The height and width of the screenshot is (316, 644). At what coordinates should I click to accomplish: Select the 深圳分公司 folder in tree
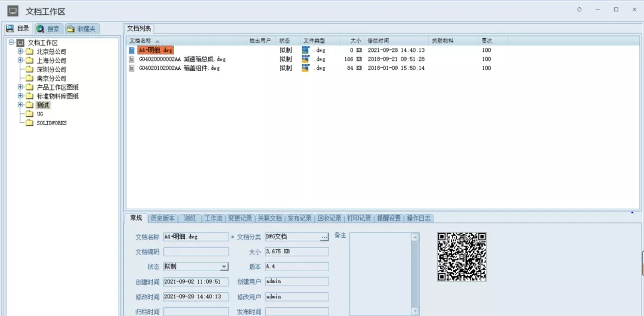click(51, 69)
